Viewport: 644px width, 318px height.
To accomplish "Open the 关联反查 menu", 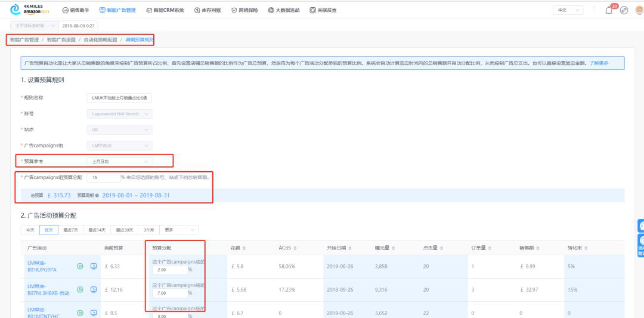I will pos(323,10).
